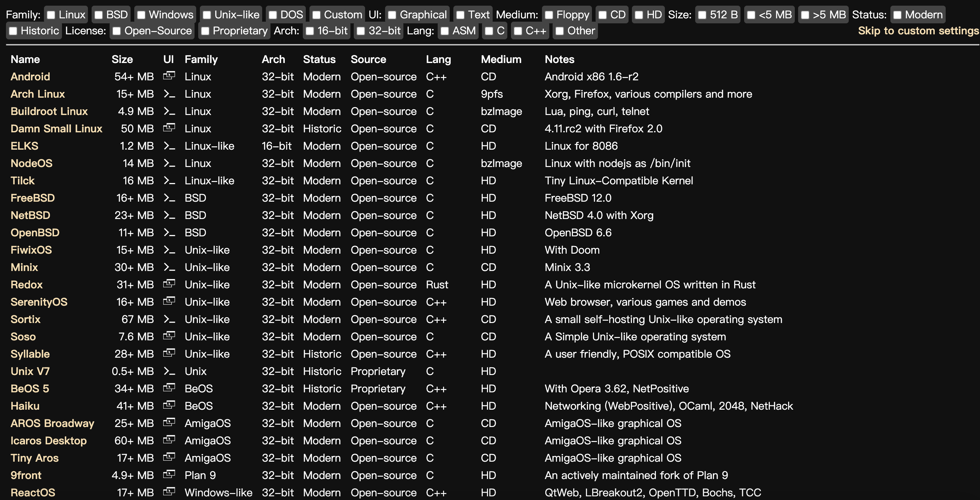Check the Graphical UI filter

click(x=392, y=15)
